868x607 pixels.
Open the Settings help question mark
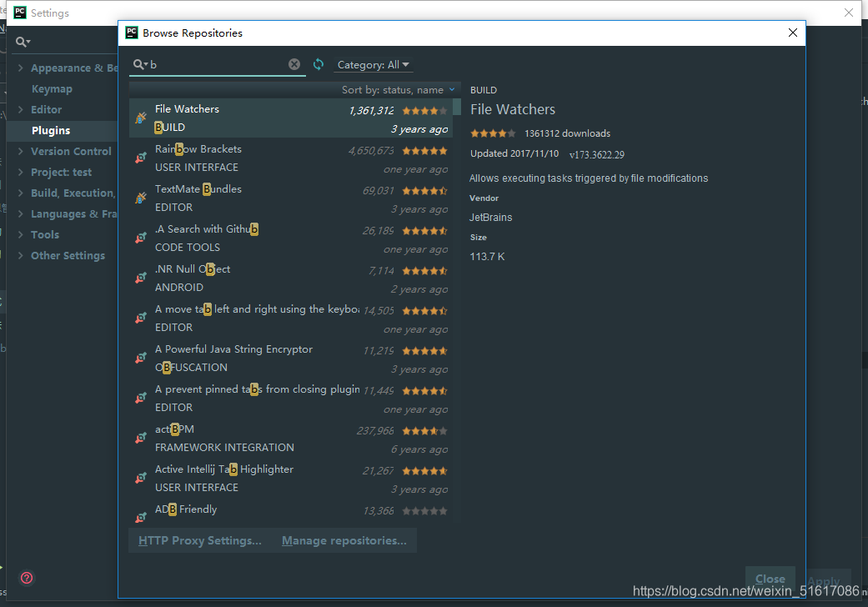pyautogui.click(x=27, y=578)
